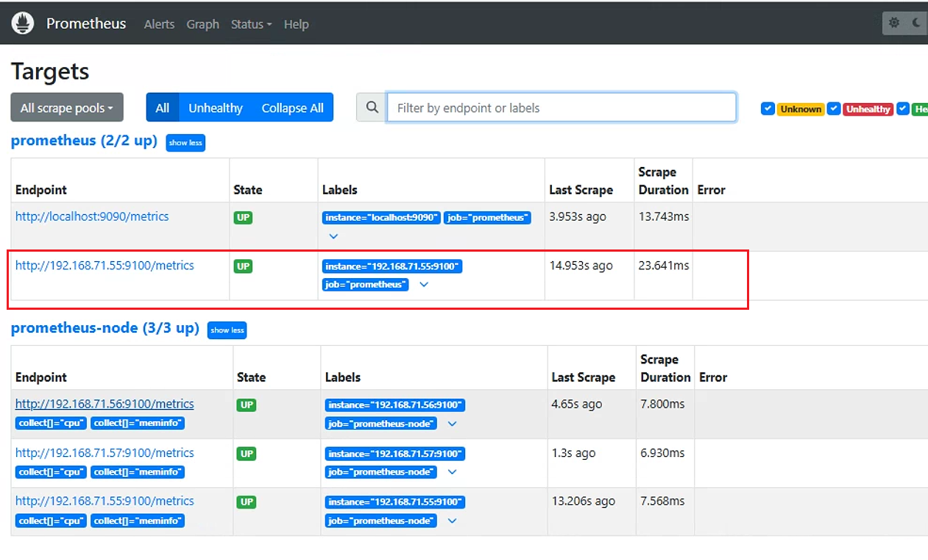Collapse prometheus-node pool with show less
Screen dimensions: 928x560
coord(227,330)
